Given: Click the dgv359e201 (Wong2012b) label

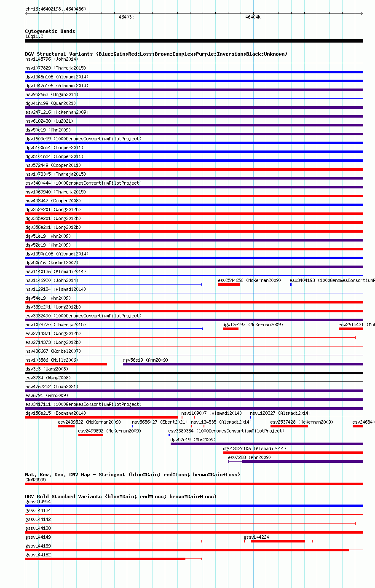Looking at the screenshot, I should [x=53, y=307].
